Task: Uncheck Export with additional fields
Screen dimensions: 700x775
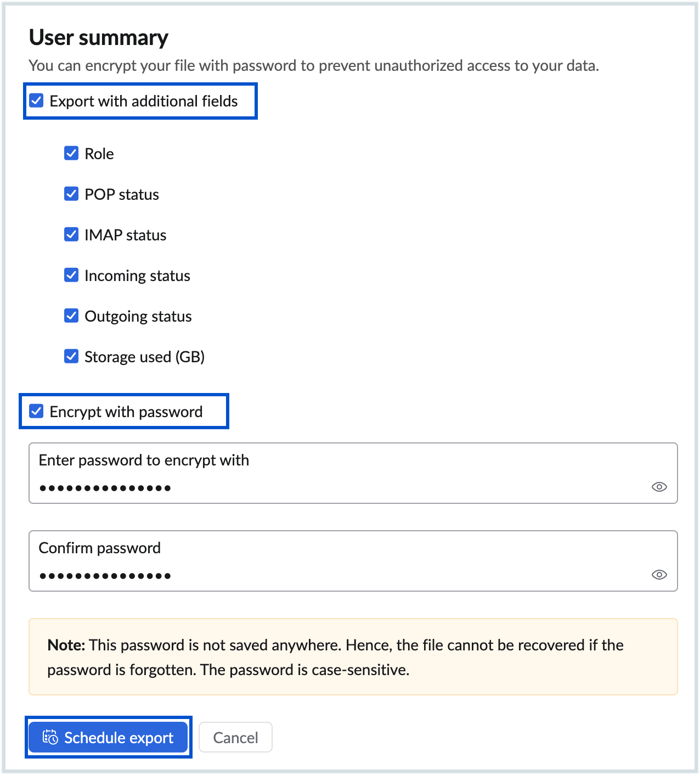Action: [37, 101]
